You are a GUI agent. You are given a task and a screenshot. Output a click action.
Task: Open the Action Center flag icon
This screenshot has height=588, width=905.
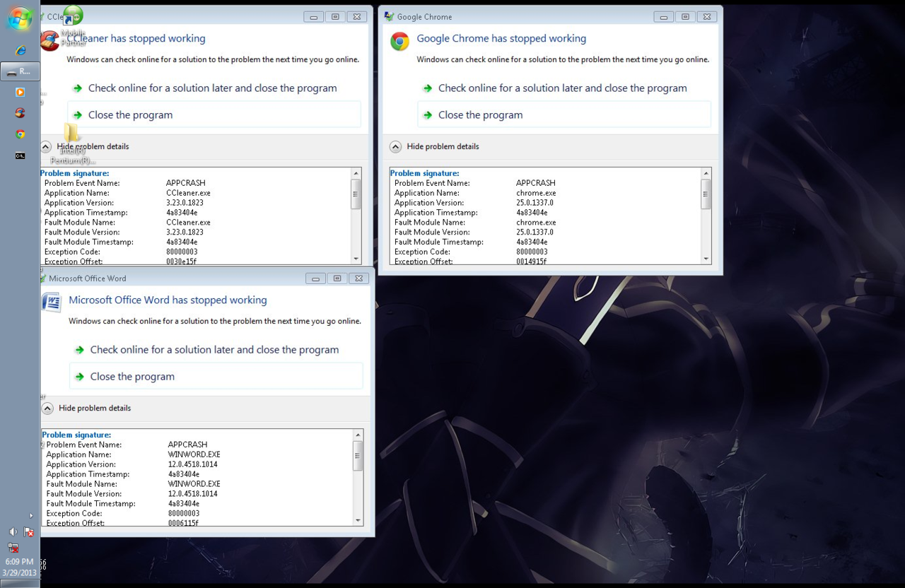[x=28, y=531]
